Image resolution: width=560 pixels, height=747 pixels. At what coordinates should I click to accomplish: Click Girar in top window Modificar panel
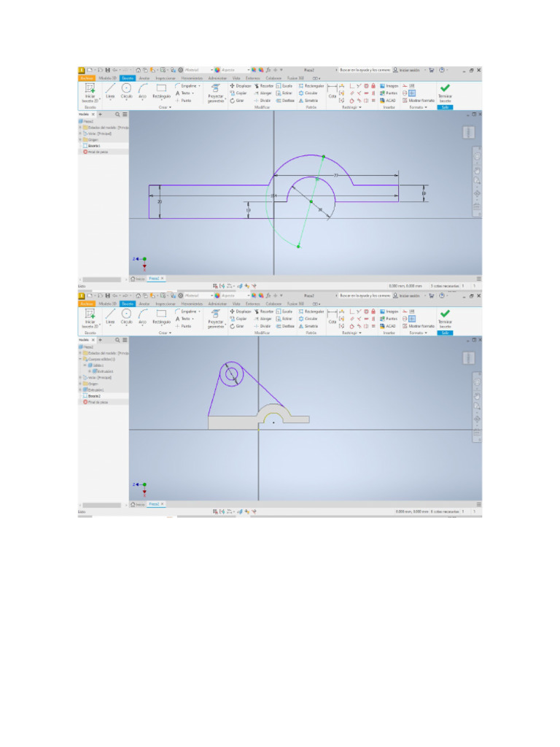[x=237, y=101]
